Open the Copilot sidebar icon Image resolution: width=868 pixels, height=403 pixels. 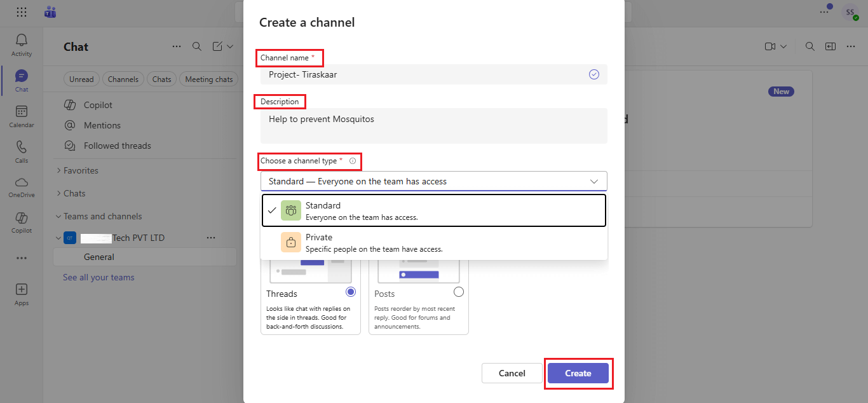(x=22, y=219)
